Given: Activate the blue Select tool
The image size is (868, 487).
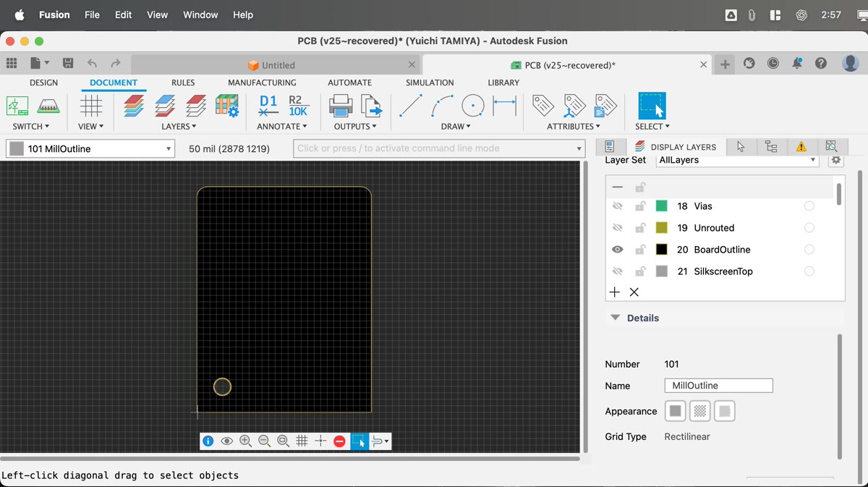Looking at the screenshot, I should (652, 106).
